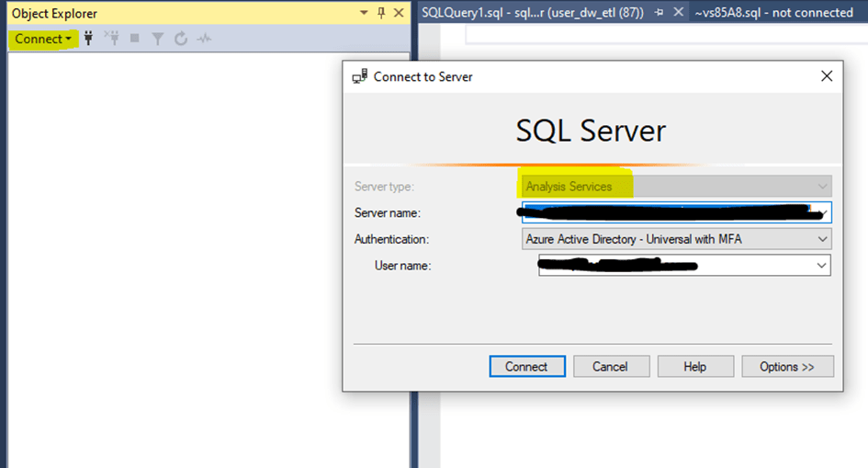Click the 'Server name:' label
Screen dimensions: 868x468
pyautogui.click(x=388, y=212)
